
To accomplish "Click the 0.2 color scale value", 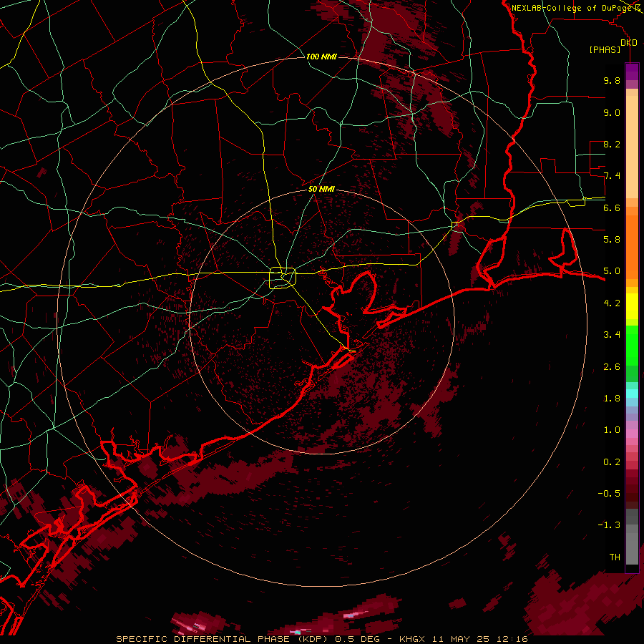I will tap(612, 462).
